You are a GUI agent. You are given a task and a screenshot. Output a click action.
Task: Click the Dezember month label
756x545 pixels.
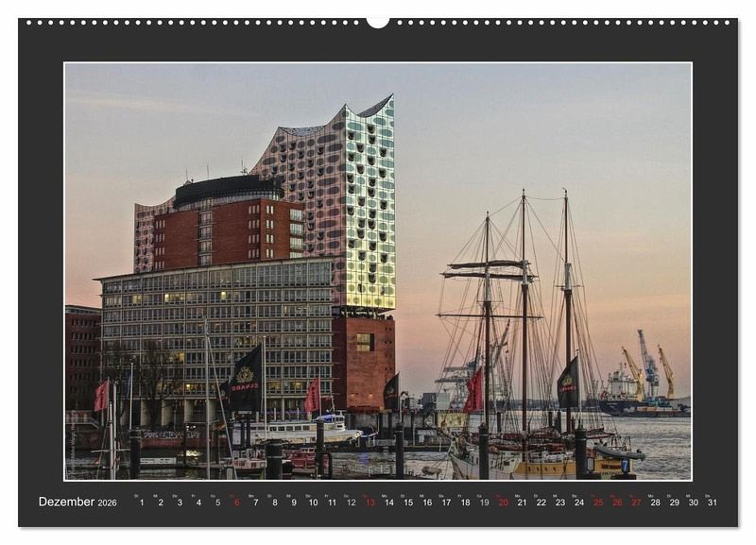pos(66,502)
